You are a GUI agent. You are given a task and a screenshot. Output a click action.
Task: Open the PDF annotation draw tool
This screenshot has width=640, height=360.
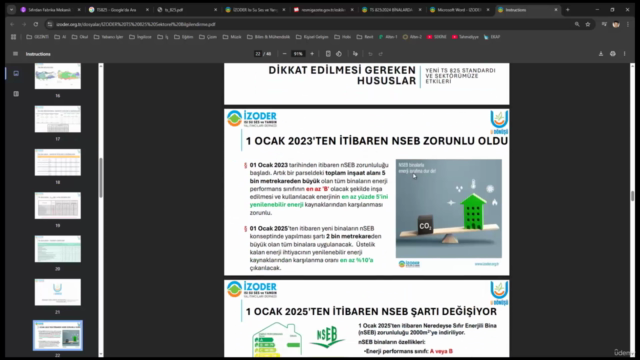(x=355, y=54)
